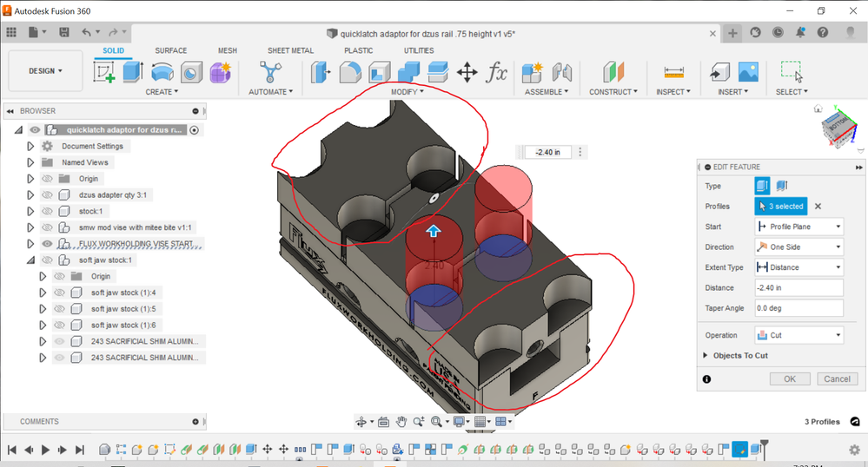Screen dimensions: 868x467
Task: Hide the FLUX WORKHOLDING VISE START component
Action: pyautogui.click(x=48, y=243)
